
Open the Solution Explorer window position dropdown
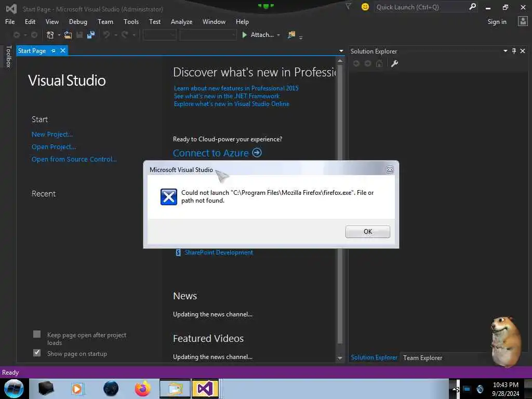[x=505, y=51]
